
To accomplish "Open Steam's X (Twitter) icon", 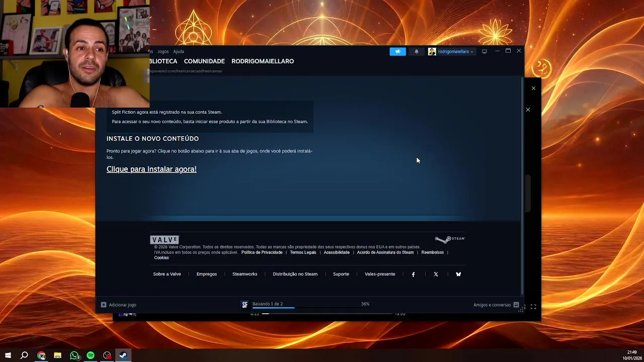I will [436, 275].
